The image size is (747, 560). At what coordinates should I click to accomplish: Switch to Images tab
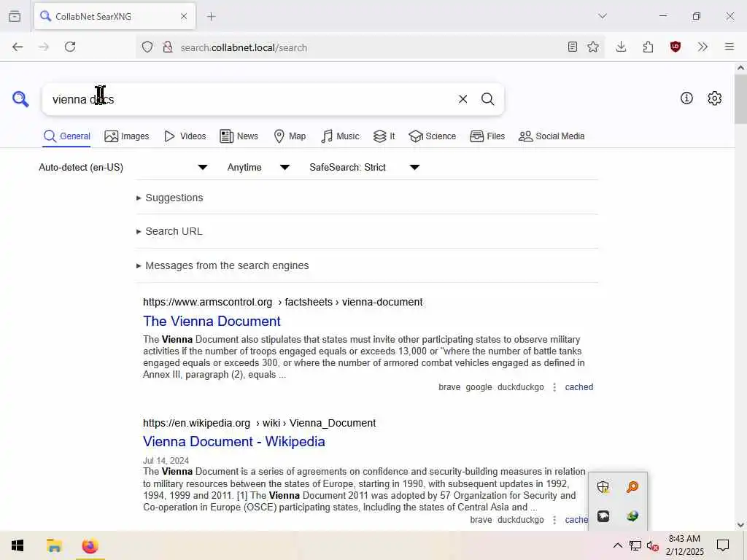click(127, 136)
